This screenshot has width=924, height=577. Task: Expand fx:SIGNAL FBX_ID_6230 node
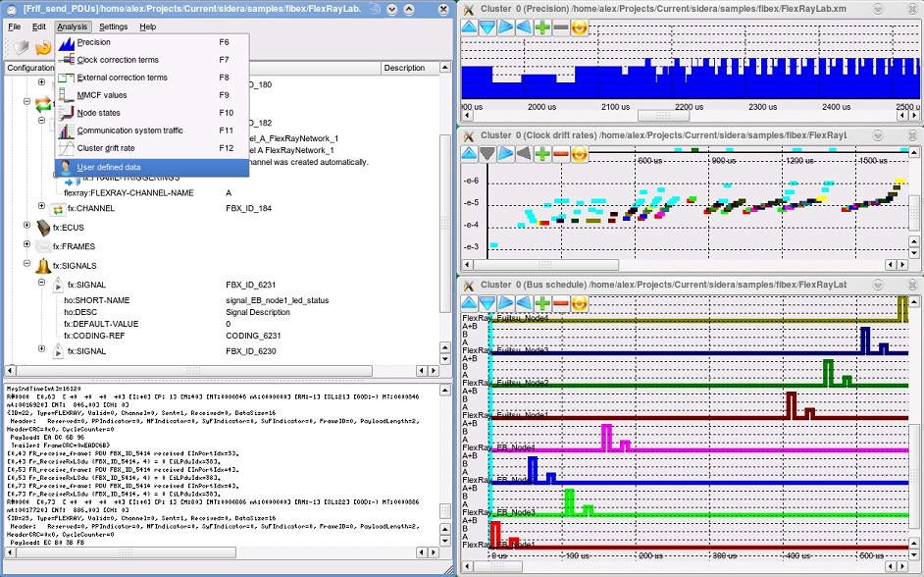tap(42, 349)
